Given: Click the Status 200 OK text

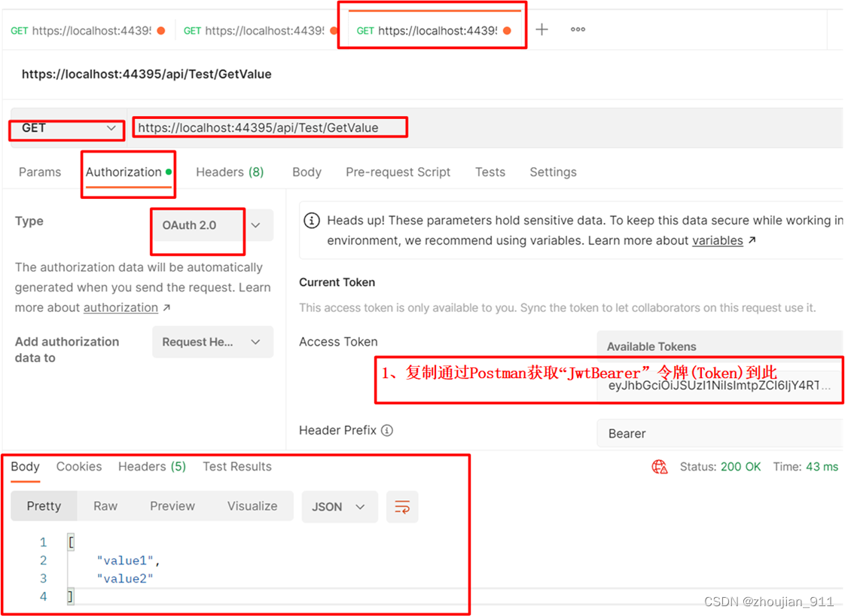Looking at the screenshot, I should point(720,467).
